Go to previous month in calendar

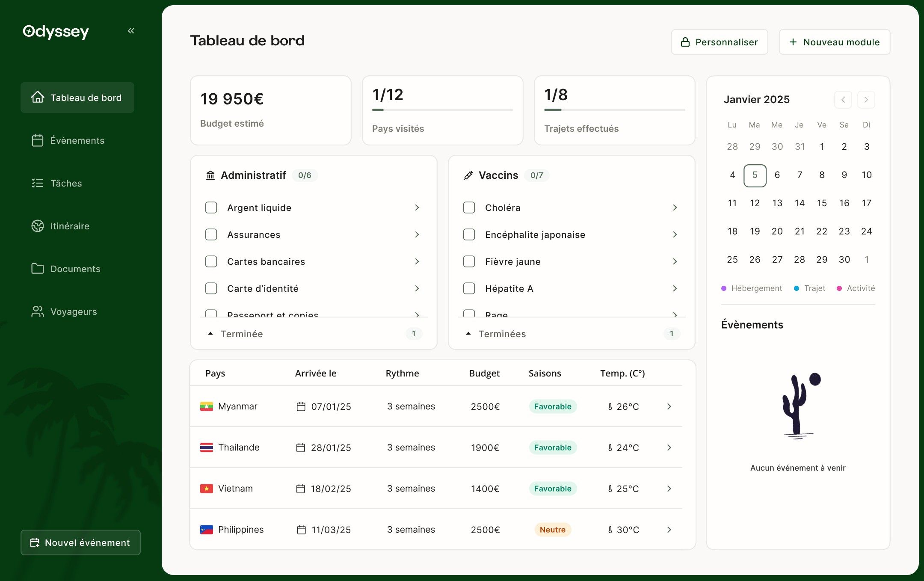[x=843, y=100]
